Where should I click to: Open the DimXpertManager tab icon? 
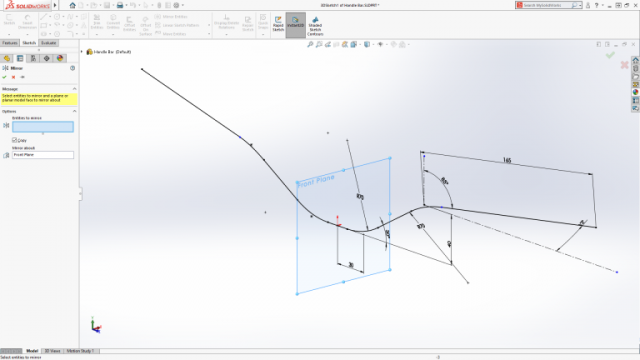(x=47, y=58)
